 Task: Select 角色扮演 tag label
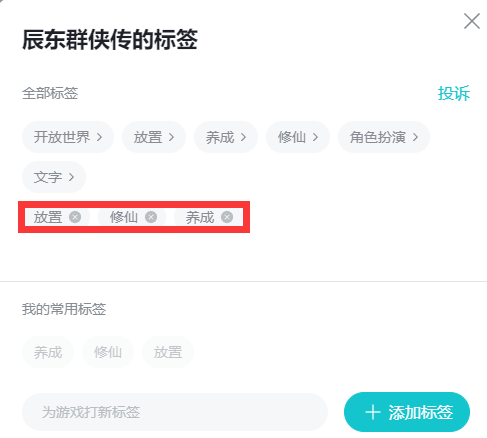[x=378, y=137]
